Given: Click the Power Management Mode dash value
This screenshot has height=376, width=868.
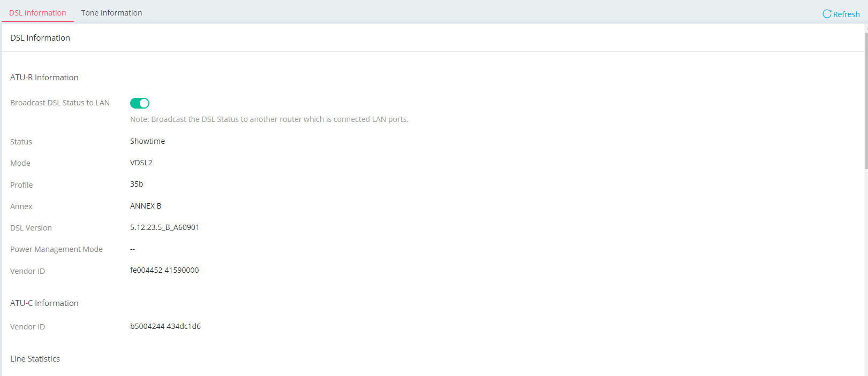Looking at the screenshot, I should click(132, 249).
